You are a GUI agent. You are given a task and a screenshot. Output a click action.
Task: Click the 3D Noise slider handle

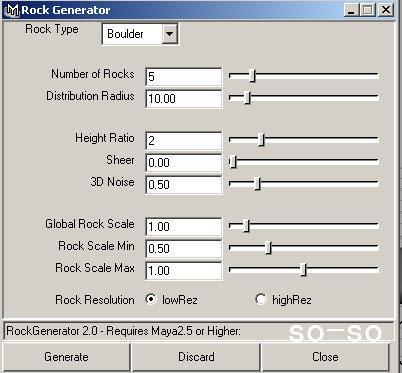pos(257,183)
